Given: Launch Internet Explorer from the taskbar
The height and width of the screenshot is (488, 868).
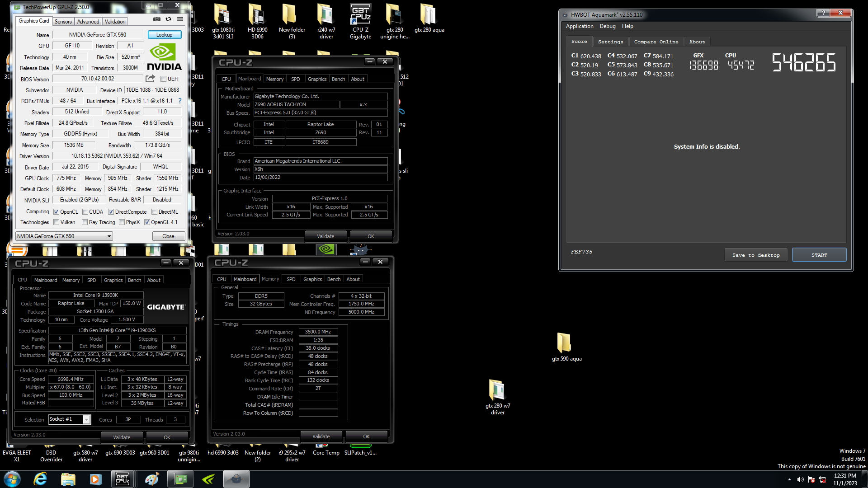Looking at the screenshot, I should pyautogui.click(x=40, y=479).
